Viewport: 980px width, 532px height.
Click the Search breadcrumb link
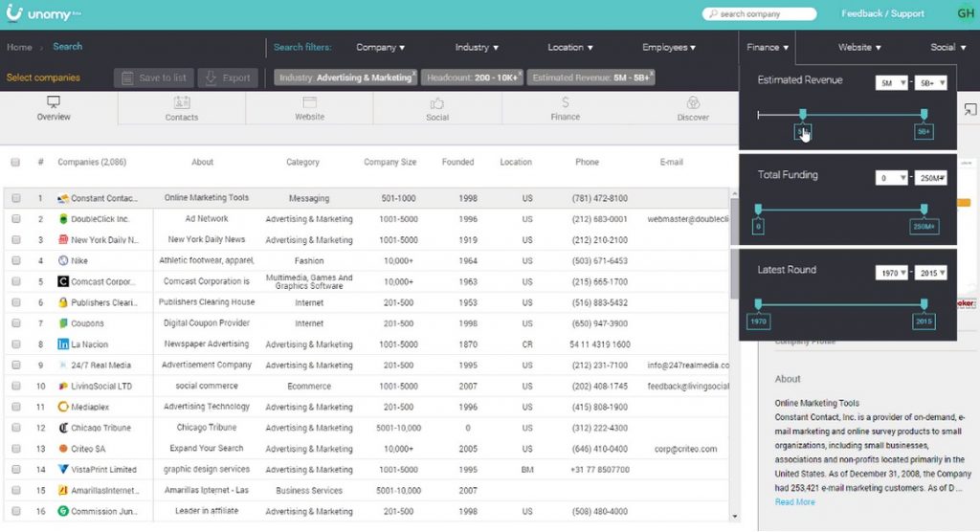pyautogui.click(x=68, y=47)
